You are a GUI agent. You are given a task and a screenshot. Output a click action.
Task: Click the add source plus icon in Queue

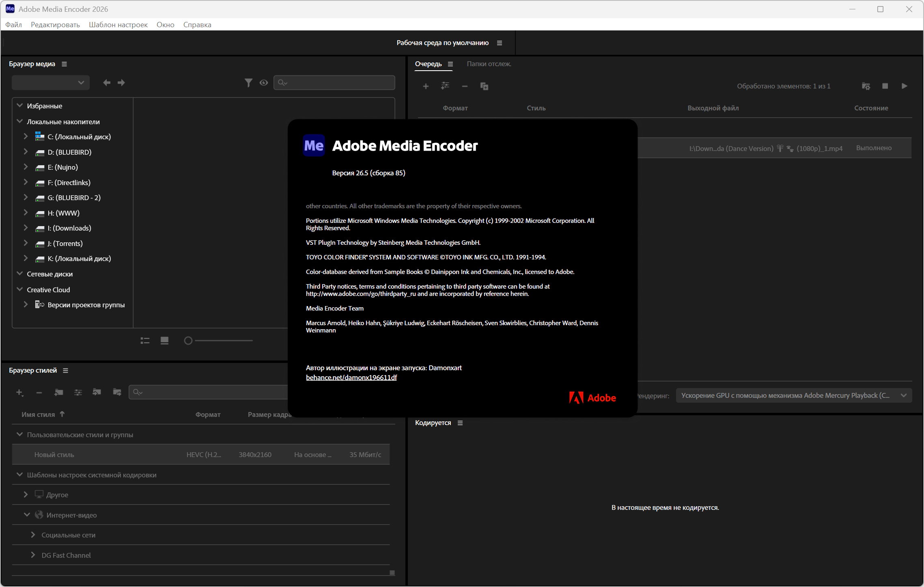[426, 86]
